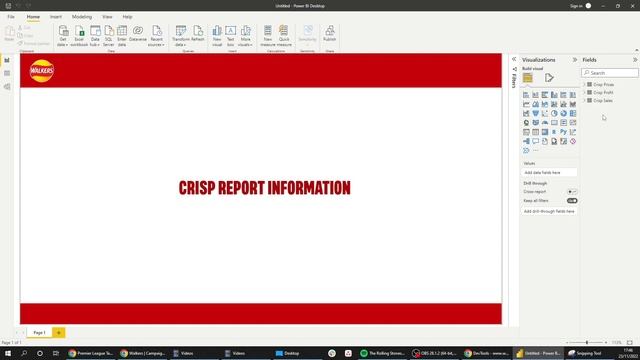Open the File menu

(11, 17)
